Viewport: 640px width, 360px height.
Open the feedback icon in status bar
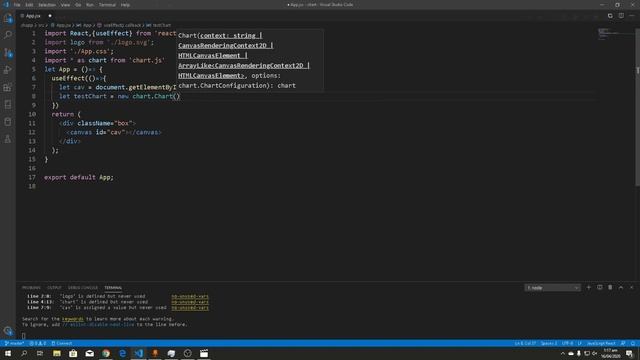623,343
